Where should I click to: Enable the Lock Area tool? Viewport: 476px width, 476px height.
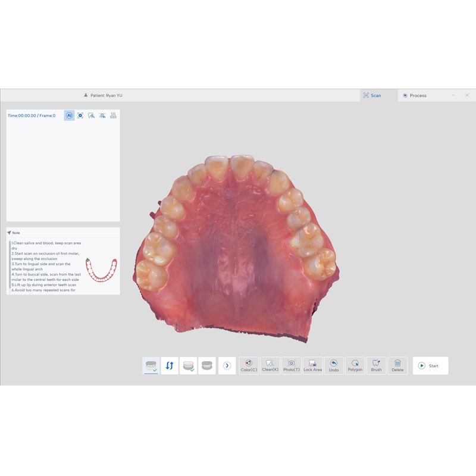(312, 365)
